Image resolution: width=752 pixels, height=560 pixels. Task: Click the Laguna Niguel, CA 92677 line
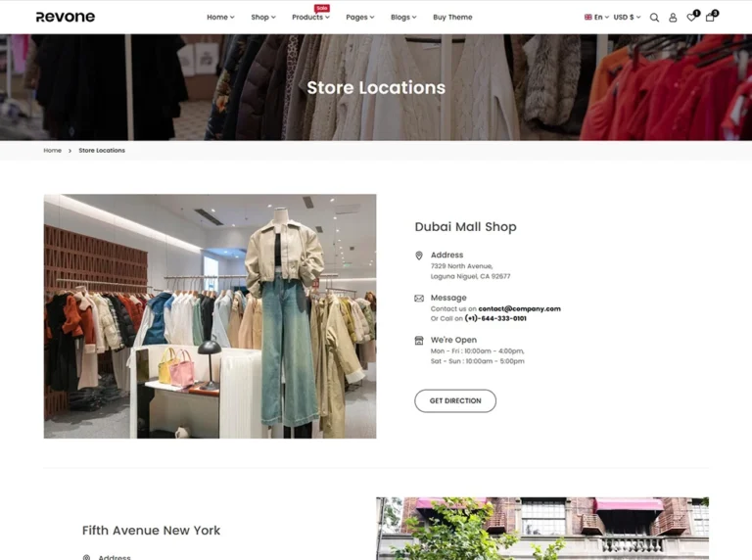(470, 276)
